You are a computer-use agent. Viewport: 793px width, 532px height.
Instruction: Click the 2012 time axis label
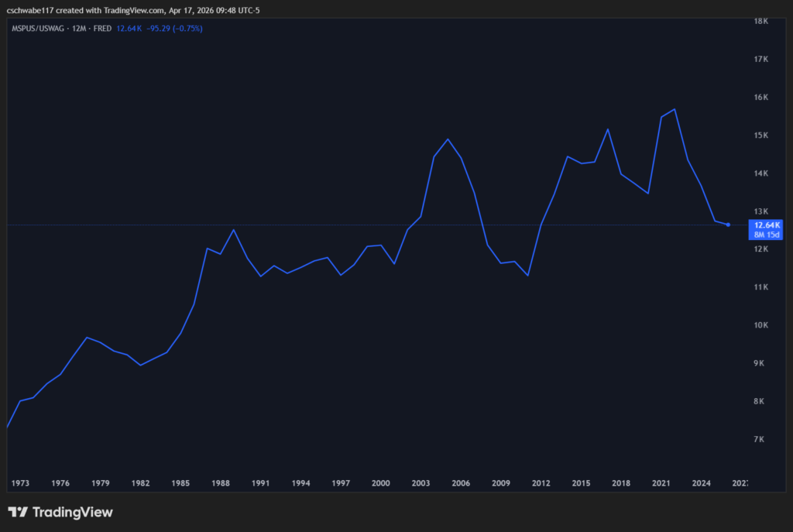pos(541,483)
